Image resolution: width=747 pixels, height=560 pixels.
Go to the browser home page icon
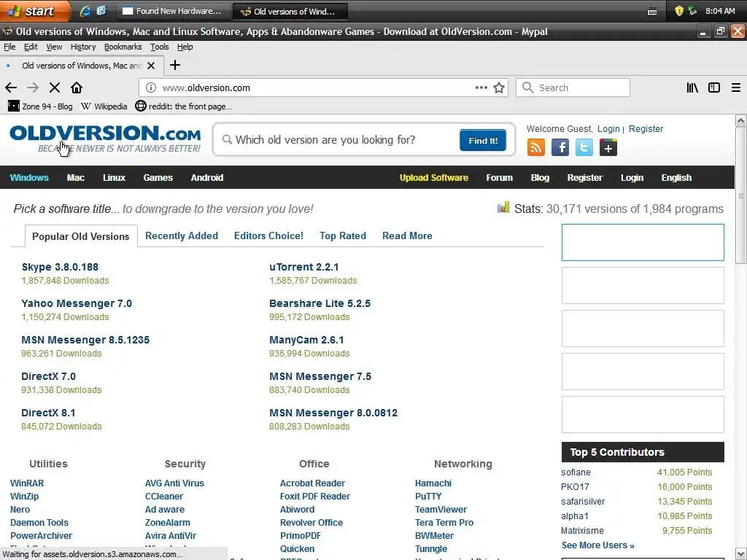(77, 87)
